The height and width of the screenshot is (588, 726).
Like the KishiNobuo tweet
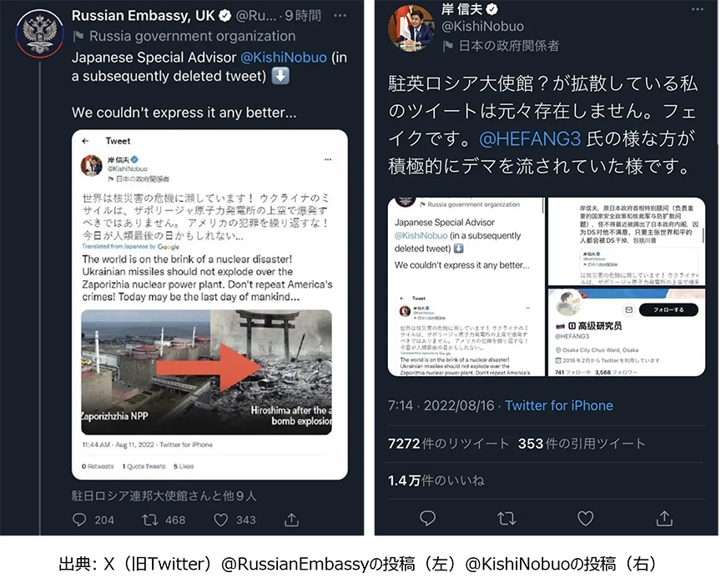click(x=585, y=518)
